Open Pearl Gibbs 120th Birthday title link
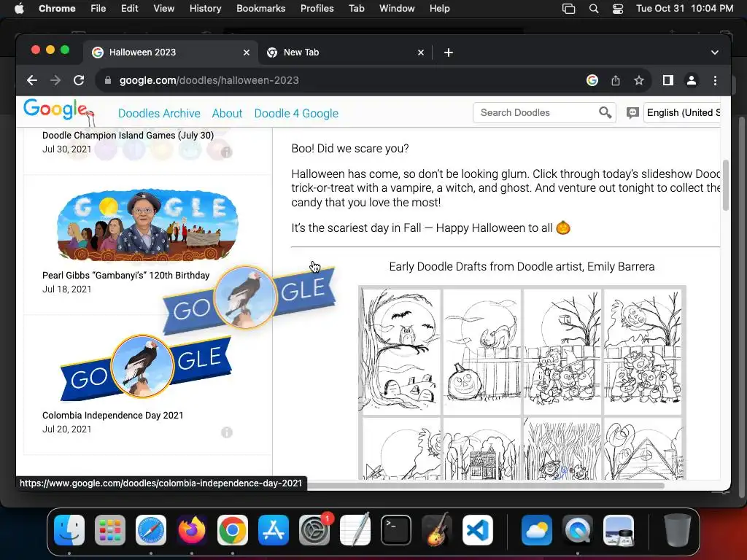 [x=125, y=275]
